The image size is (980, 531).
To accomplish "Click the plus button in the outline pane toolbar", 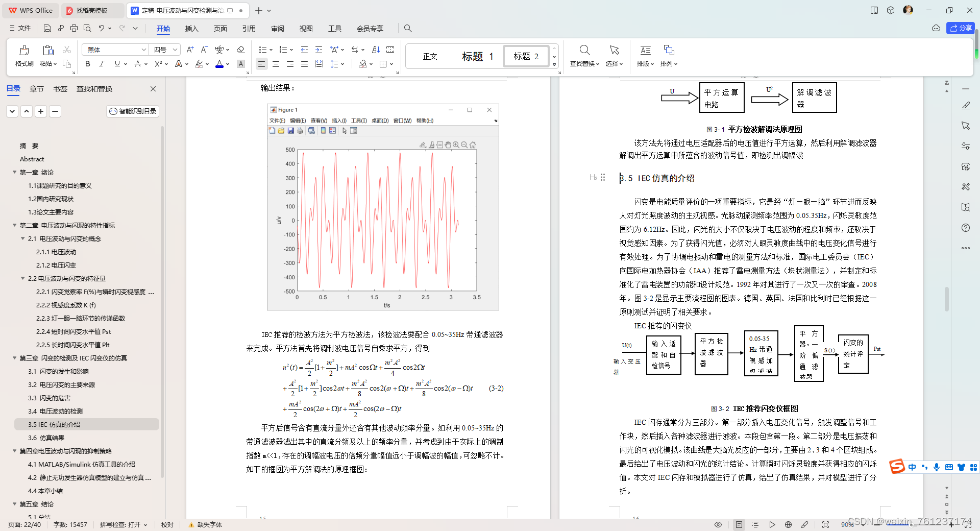I will coord(41,111).
